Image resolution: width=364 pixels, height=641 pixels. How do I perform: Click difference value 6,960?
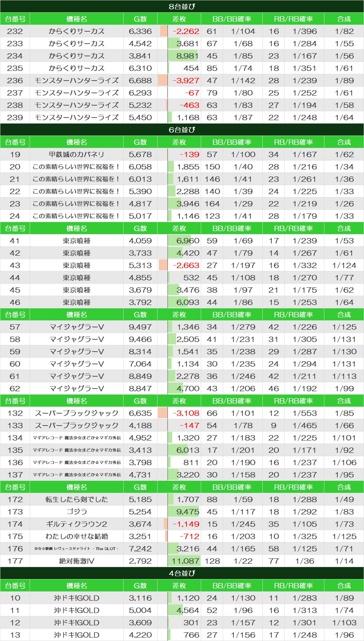coord(188,241)
